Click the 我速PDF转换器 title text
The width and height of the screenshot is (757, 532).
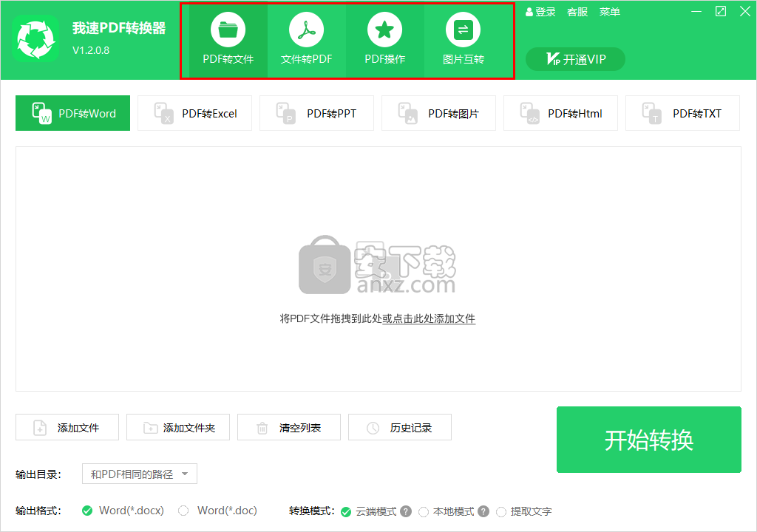tap(119, 28)
